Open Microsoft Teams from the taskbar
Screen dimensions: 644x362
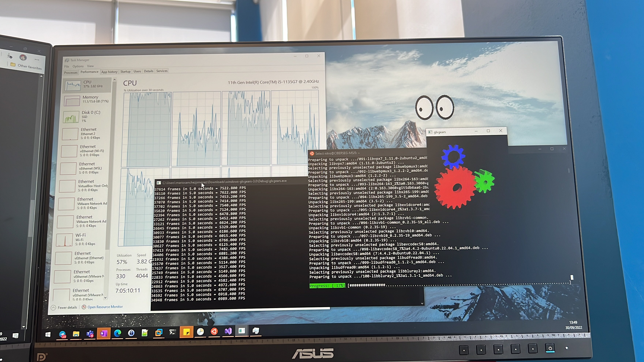tap(90, 333)
